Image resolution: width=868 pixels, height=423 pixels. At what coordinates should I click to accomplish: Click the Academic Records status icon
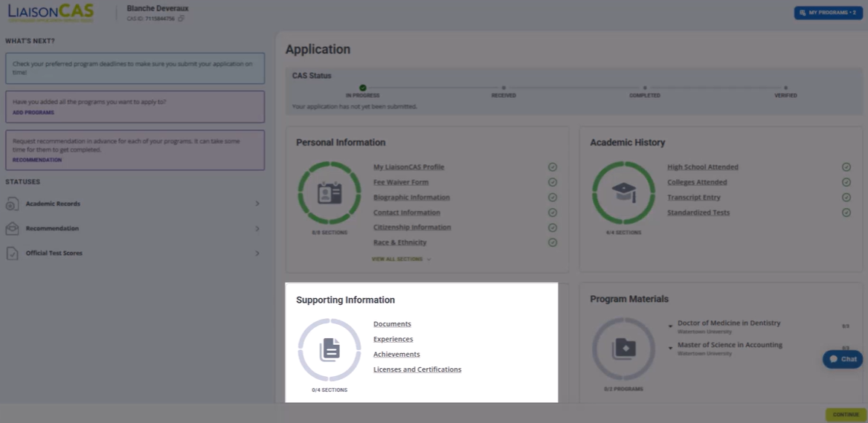[12, 204]
